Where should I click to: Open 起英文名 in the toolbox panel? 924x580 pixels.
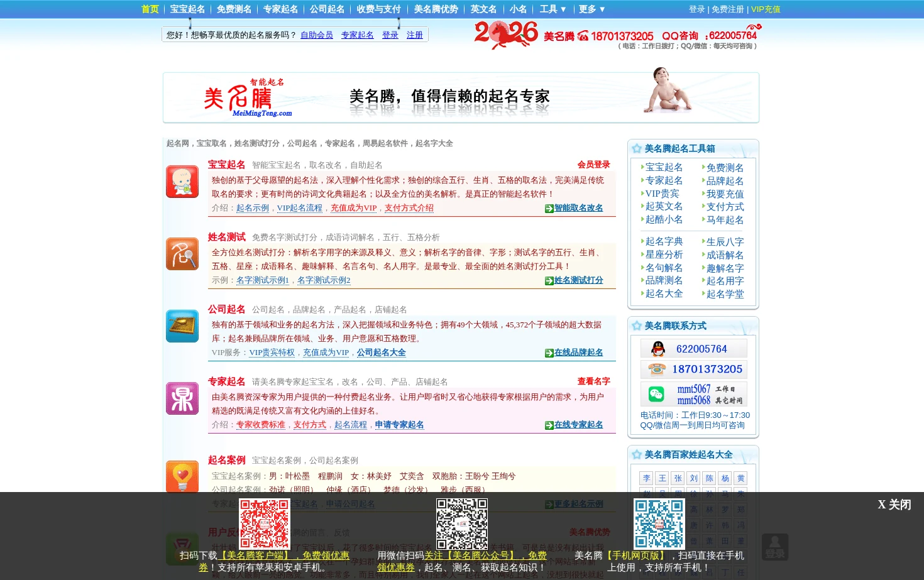point(664,206)
